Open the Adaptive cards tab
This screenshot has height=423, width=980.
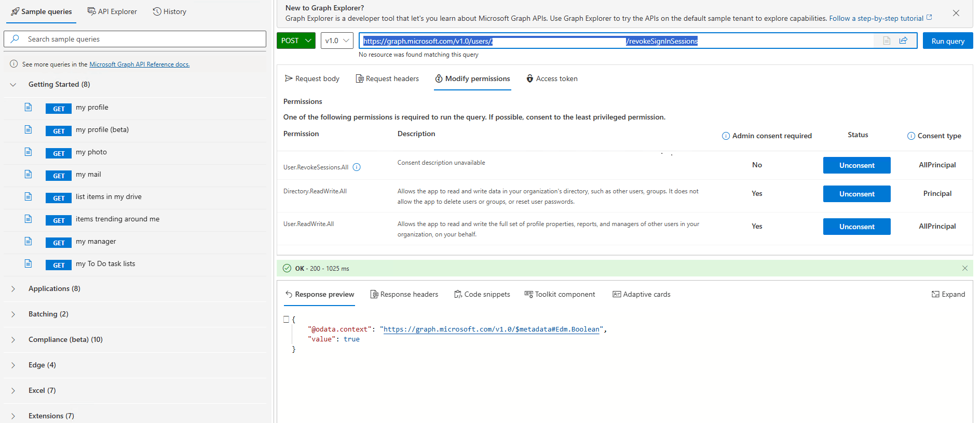coord(642,294)
